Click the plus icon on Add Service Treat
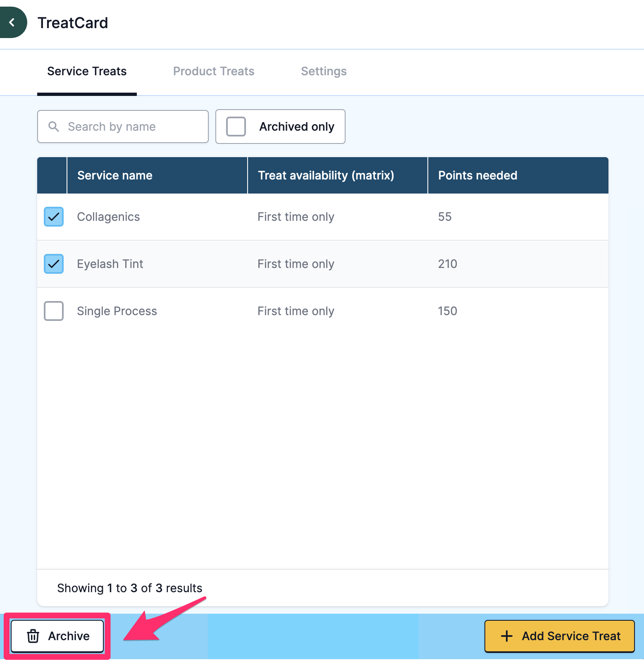644x660 pixels. [x=507, y=636]
